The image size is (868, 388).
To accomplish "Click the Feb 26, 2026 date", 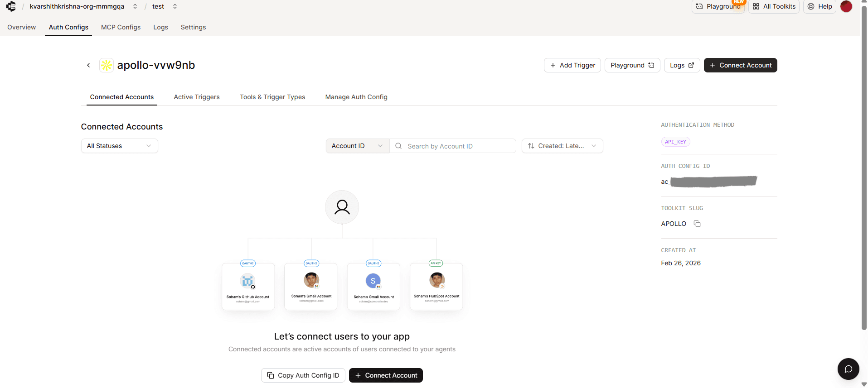I will pyautogui.click(x=681, y=263).
